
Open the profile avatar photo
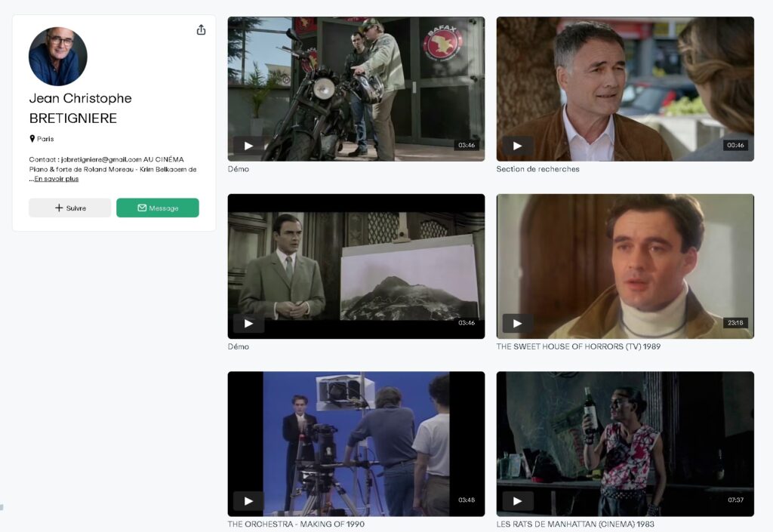click(58, 57)
